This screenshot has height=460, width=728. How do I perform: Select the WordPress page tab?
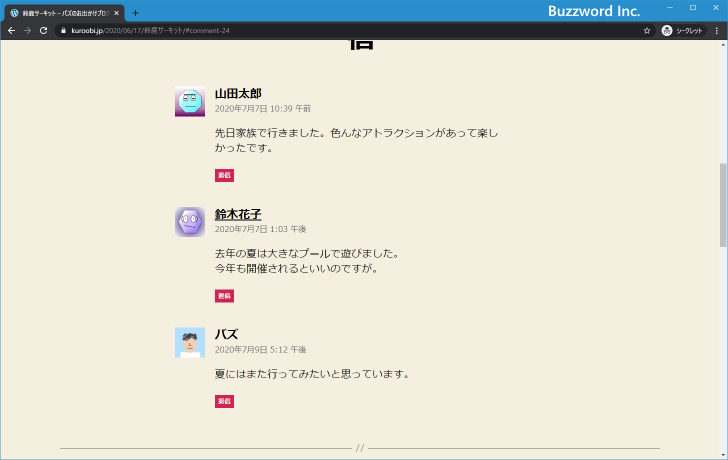pos(62,13)
